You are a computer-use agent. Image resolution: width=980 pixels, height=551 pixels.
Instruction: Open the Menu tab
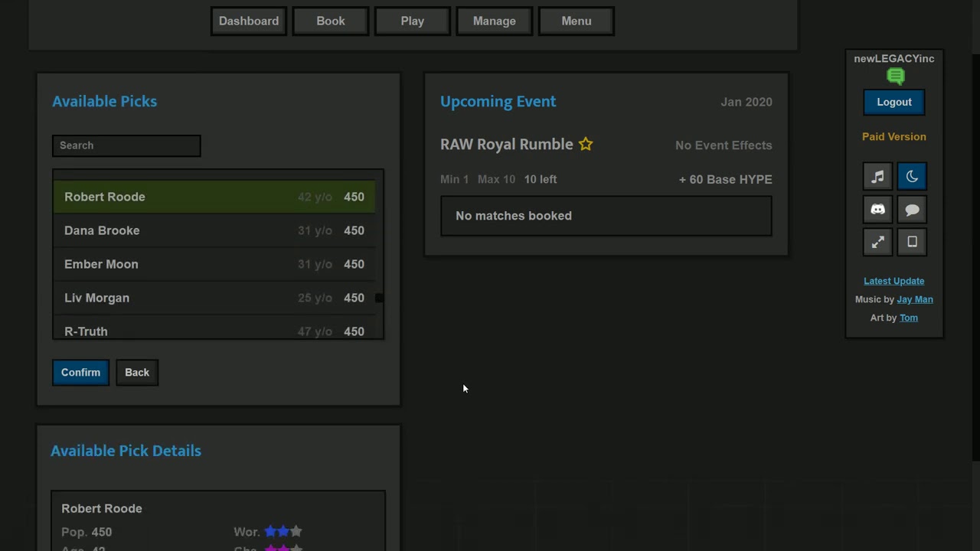(x=577, y=21)
